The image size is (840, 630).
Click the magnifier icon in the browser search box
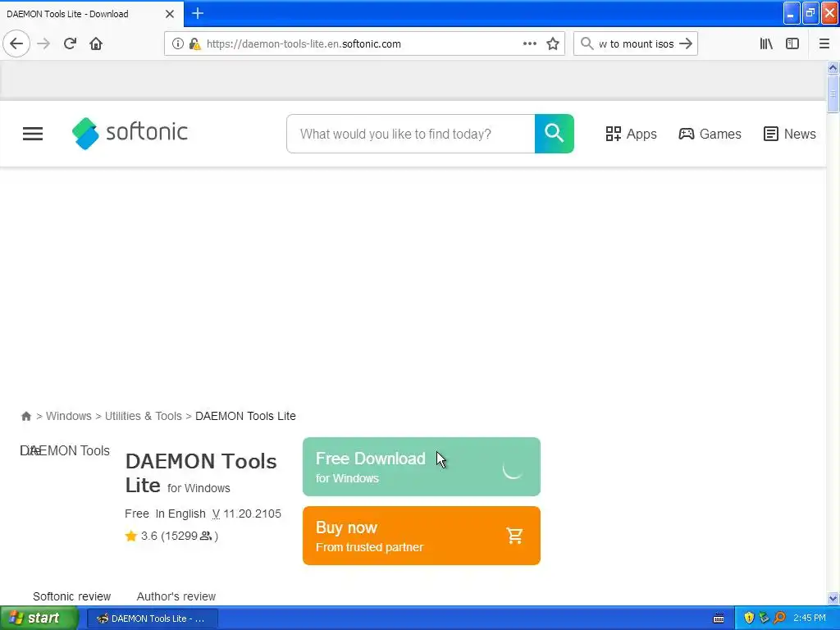pos(587,44)
